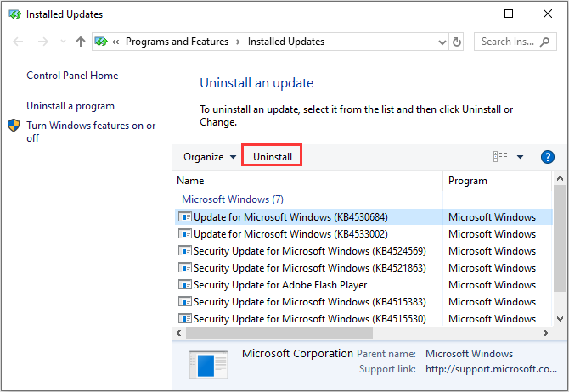Select Security Update for Adobe Flash Player
This screenshot has height=392, width=569.
click(363, 285)
